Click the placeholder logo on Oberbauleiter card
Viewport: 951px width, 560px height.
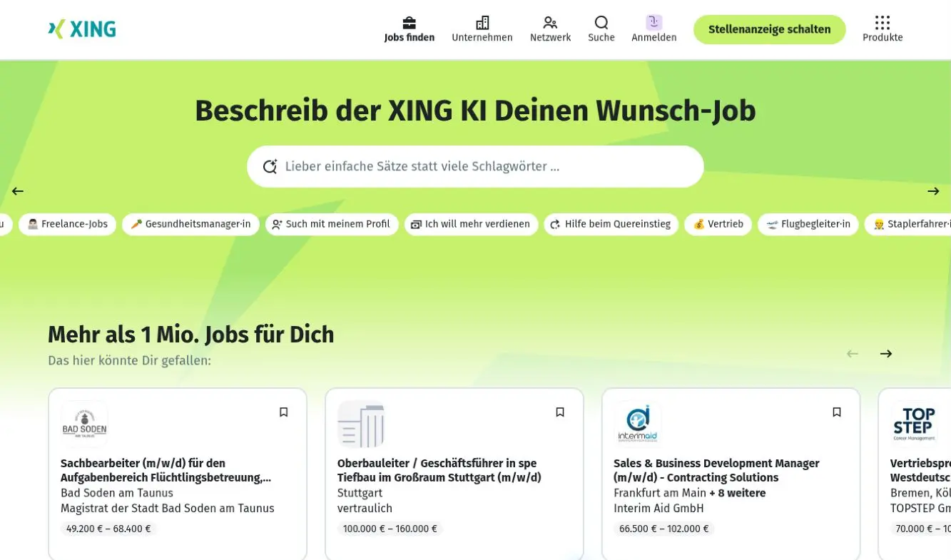[x=361, y=424]
